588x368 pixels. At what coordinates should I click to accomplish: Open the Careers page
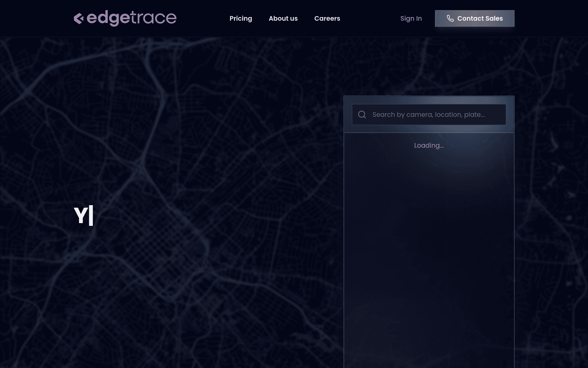coord(327,18)
